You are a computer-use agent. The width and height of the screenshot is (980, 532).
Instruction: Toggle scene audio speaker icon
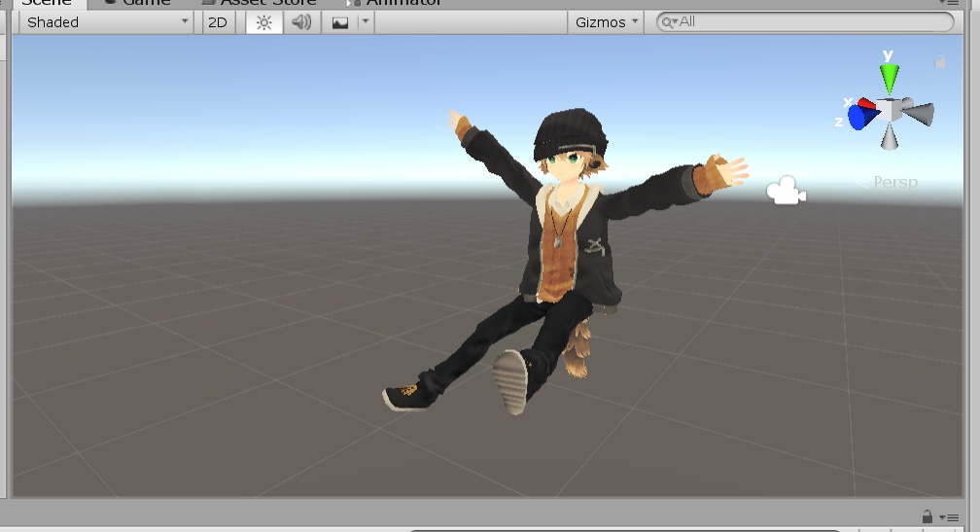[x=301, y=22]
